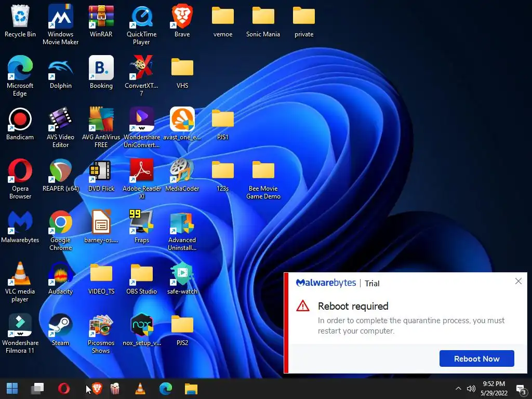Open VLC from the taskbar
Viewport: 532px width, 399px height.
pyautogui.click(x=140, y=389)
